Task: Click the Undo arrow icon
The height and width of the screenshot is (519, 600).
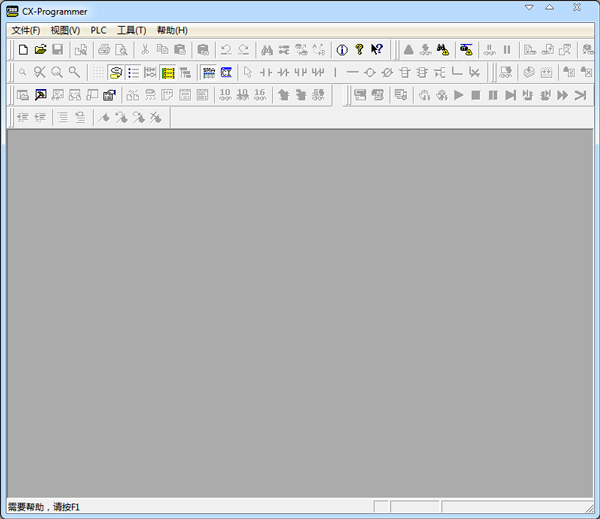Action: 226,50
